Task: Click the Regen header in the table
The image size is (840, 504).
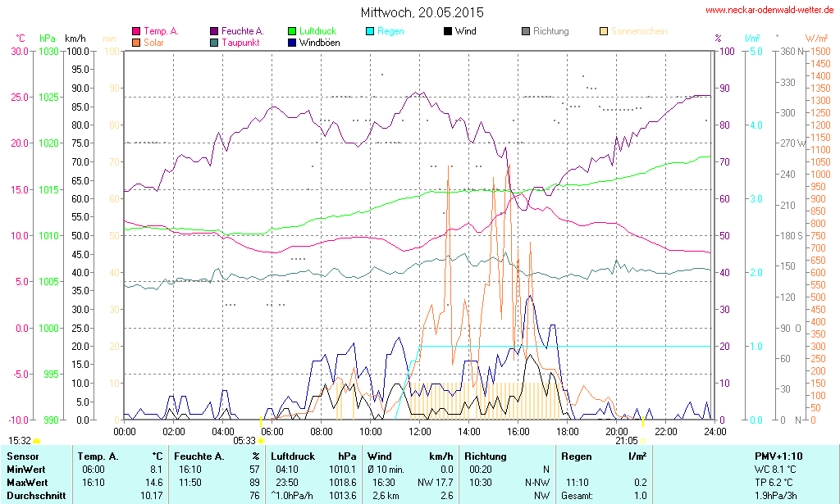Action: [x=576, y=456]
